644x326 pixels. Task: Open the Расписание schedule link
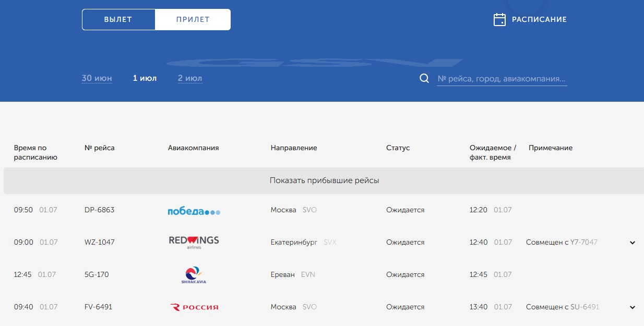[539, 19]
